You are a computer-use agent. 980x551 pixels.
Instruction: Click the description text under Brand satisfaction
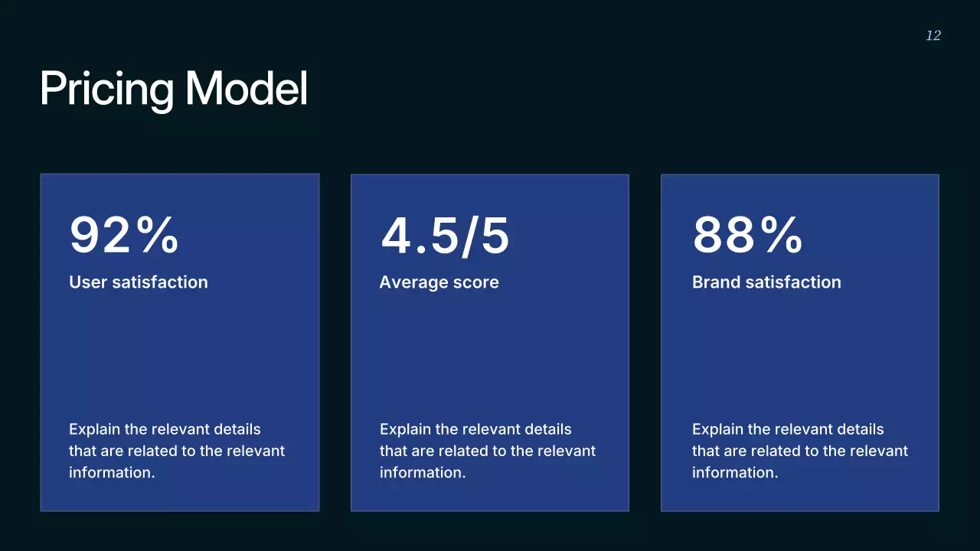799,451
